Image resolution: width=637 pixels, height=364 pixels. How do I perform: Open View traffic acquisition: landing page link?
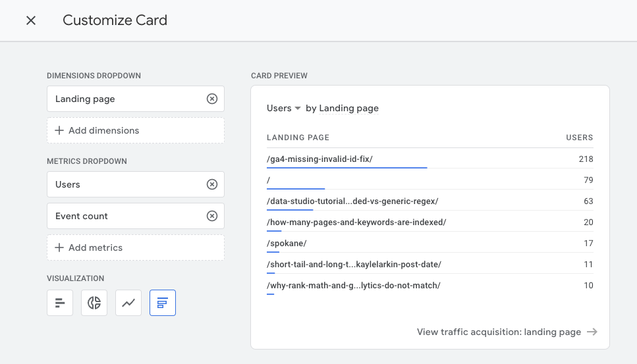coord(499,332)
